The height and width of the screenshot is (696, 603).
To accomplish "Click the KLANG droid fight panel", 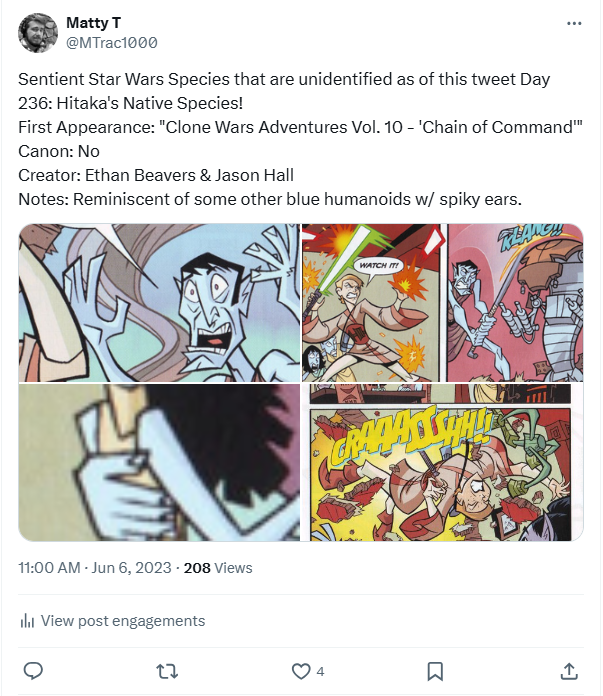I will [515, 303].
